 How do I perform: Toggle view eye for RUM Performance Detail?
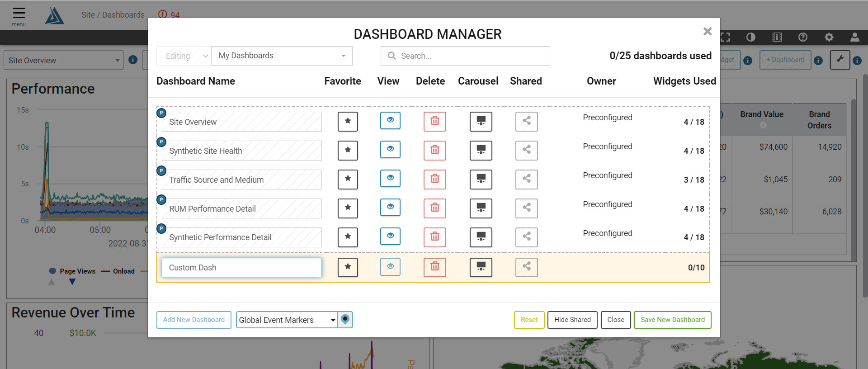pos(390,208)
